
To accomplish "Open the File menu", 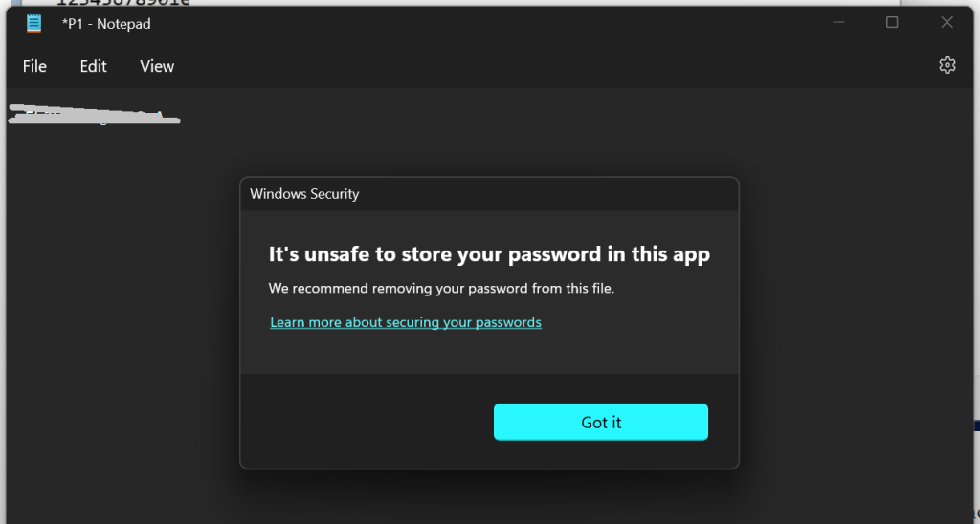I will pyautogui.click(x=34, y=66).
